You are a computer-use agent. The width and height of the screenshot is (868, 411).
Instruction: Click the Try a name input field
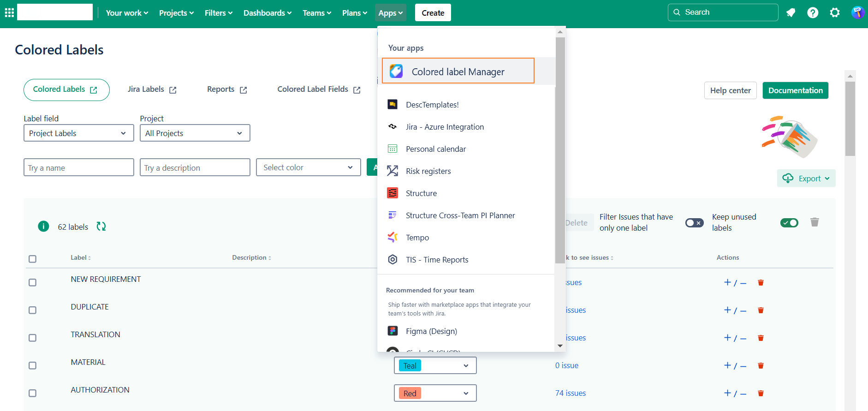pyautogui.click(x=78, y=168)
